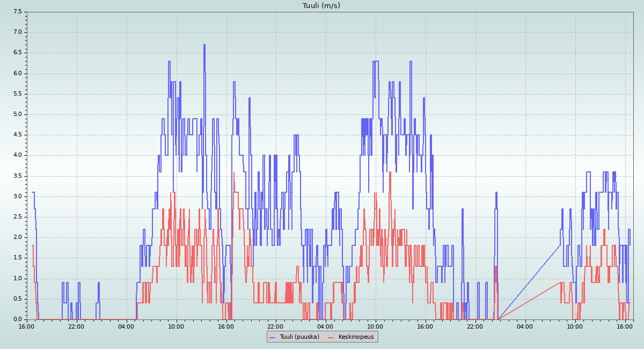Viewport: 644px width, 349px height.
Task: Click the 7.5 label on the y-axis
Action: (18, 11)
